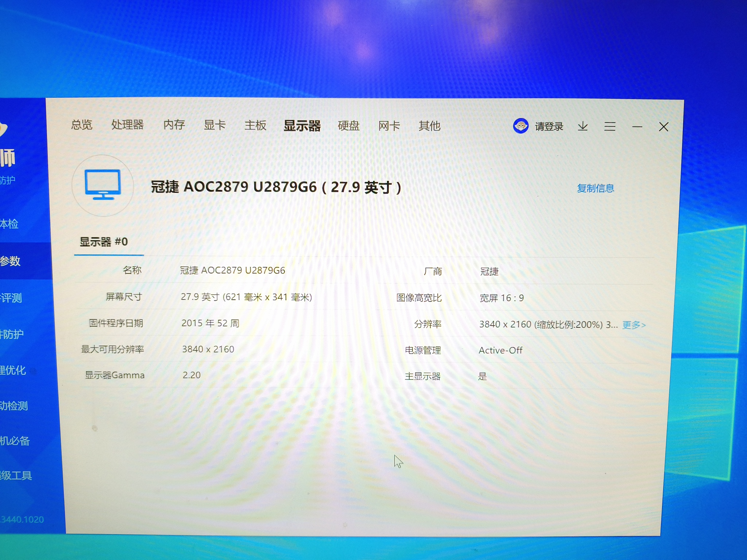Open the 级工具 sidebar item

coord(16,475)
